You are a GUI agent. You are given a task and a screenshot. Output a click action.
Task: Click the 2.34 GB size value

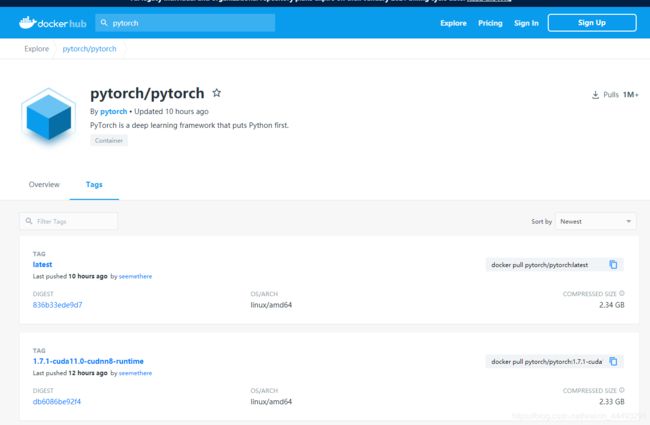pyautogui.click(x=611, y=305)
